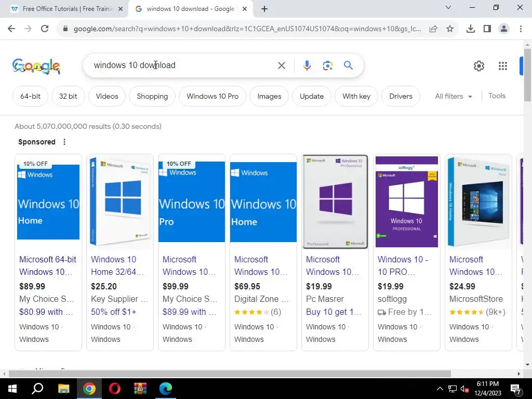Image resolution: width=532 pixels, height=399 pixels.
Task: Open Microsoft Windows 10 $99.99 listing
Action: tap(189, 265)
